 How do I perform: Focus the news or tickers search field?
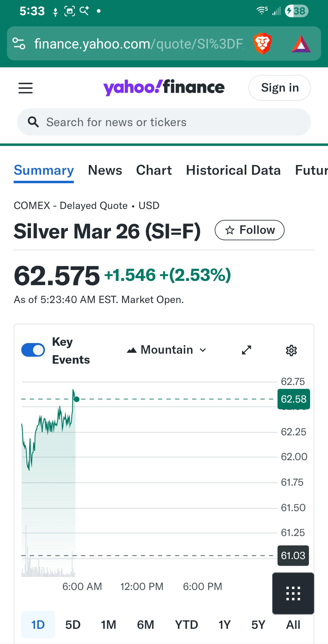(170, 122)
